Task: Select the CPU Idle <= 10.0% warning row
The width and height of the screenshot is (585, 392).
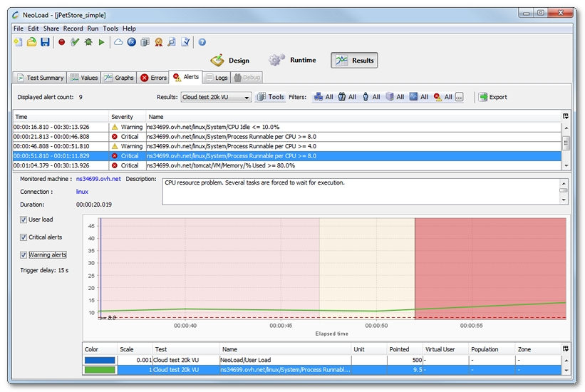Action: pos(285,127)
